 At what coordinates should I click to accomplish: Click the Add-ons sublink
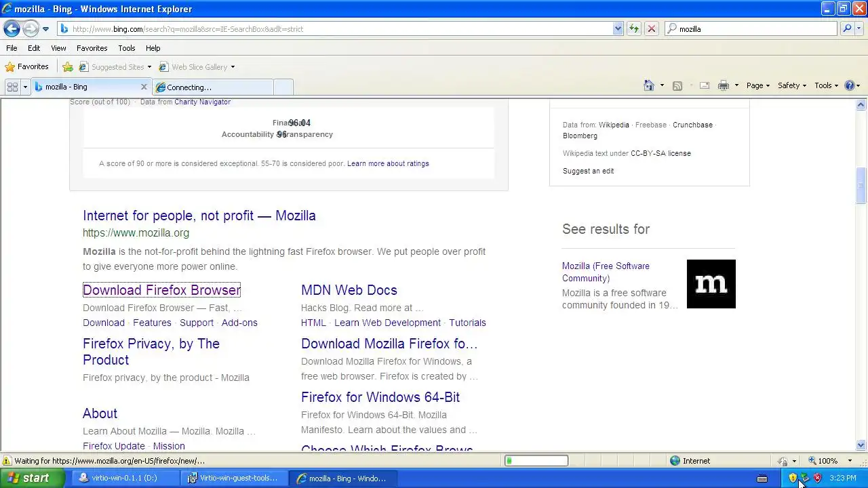pos(239,323)
